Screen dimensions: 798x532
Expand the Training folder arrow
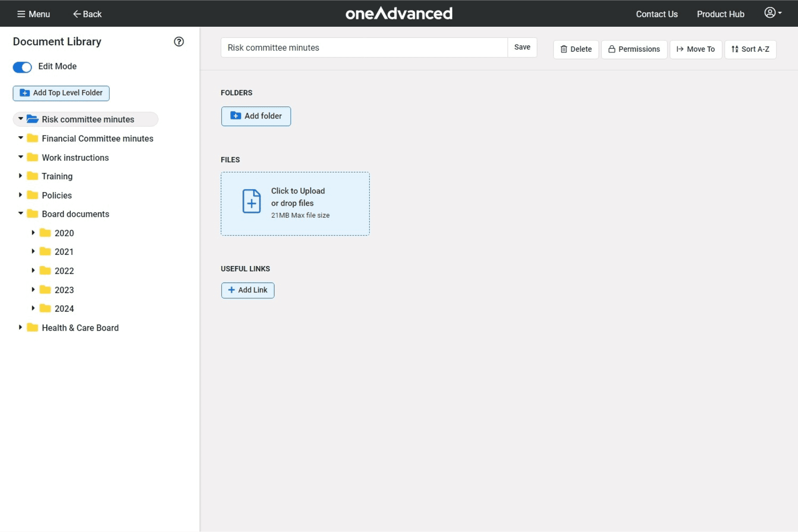(x=20, y=176)
